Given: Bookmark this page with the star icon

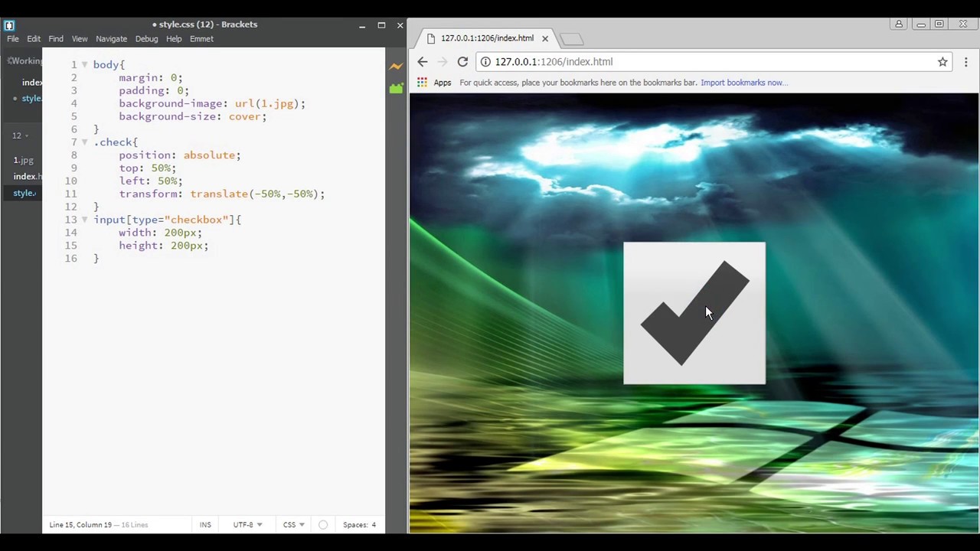Looking at the screenshot, I should pyautogui.click(x=942, y=62).
